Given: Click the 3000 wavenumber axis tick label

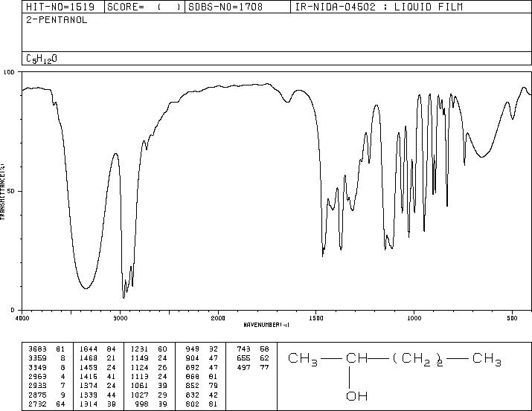Looking at the screenshot, I should [x=120, y=318].
